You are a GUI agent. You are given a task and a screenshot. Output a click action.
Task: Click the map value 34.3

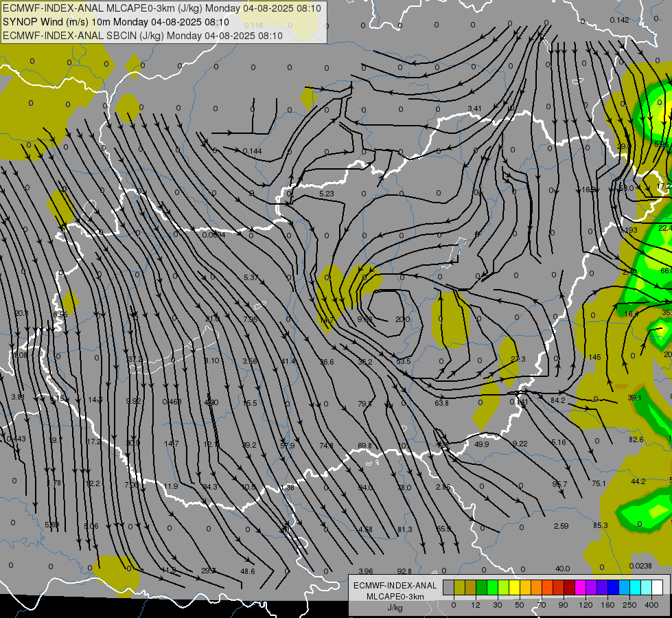point(210,487)
